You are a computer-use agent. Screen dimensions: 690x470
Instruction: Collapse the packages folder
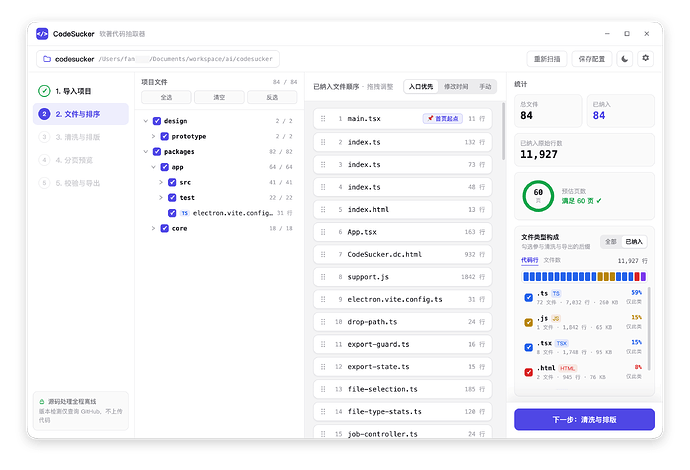(x=146, y=152)
